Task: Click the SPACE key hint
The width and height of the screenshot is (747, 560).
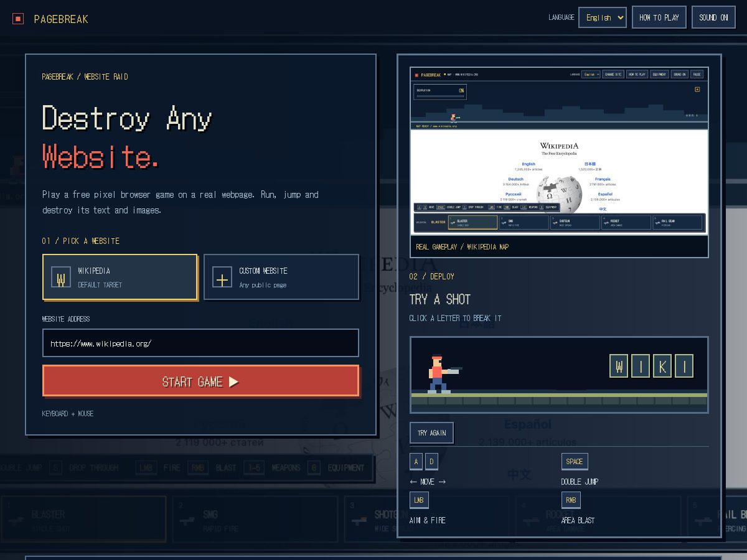Action: (575, 462)
